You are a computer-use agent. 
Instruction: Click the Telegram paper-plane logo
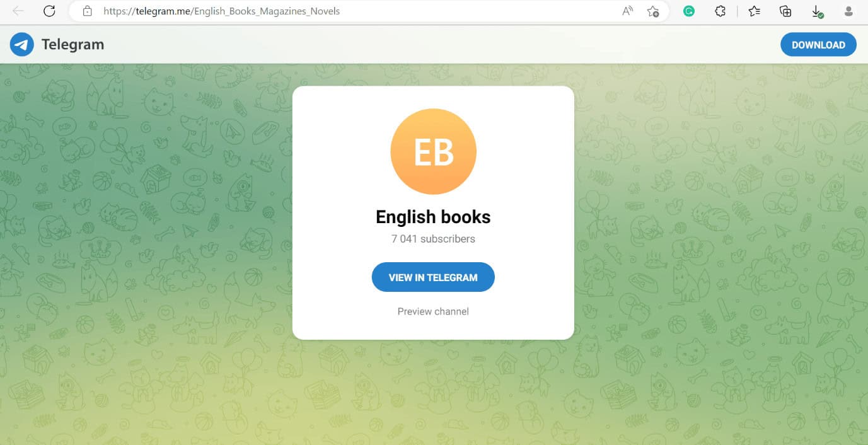coord(21,44)
